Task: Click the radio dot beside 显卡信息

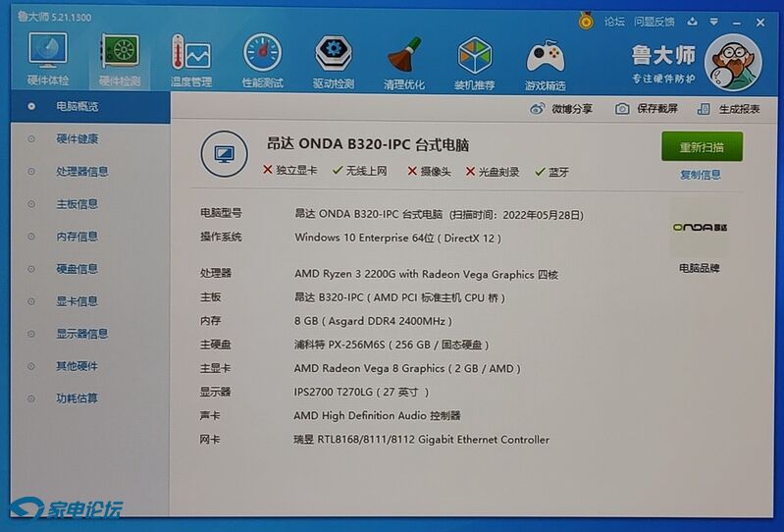Action: [x=31, y=301]
